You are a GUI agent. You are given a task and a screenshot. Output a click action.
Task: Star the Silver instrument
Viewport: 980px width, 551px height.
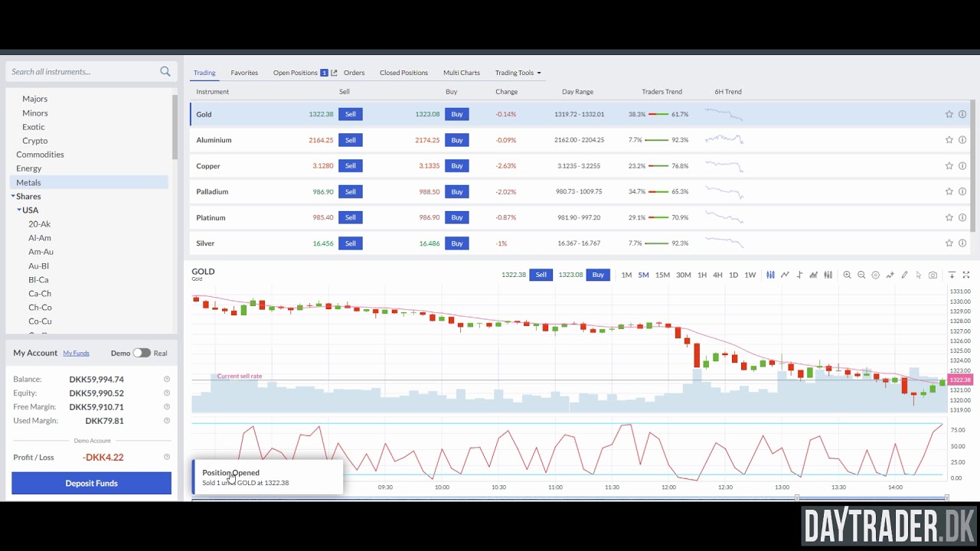(949, 243)
